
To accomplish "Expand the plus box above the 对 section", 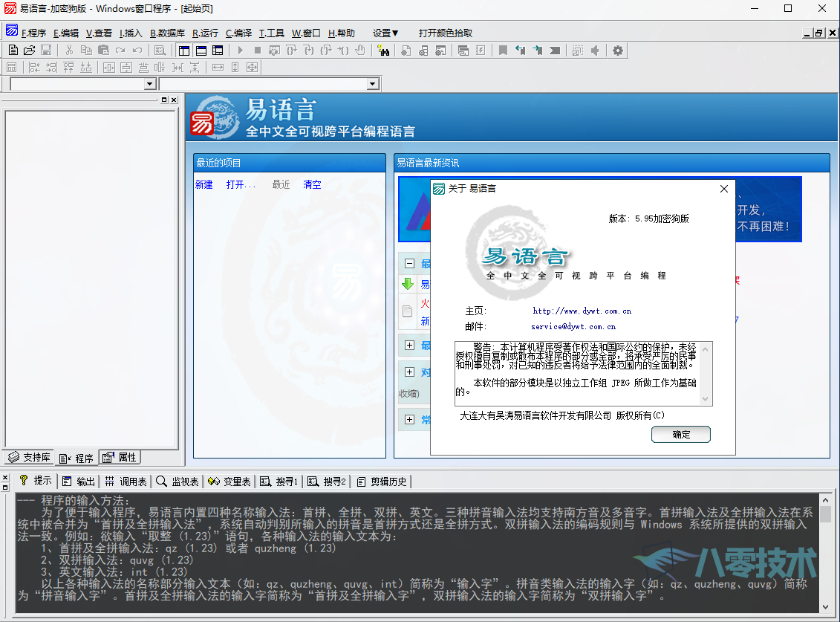I will pos(410,345).
